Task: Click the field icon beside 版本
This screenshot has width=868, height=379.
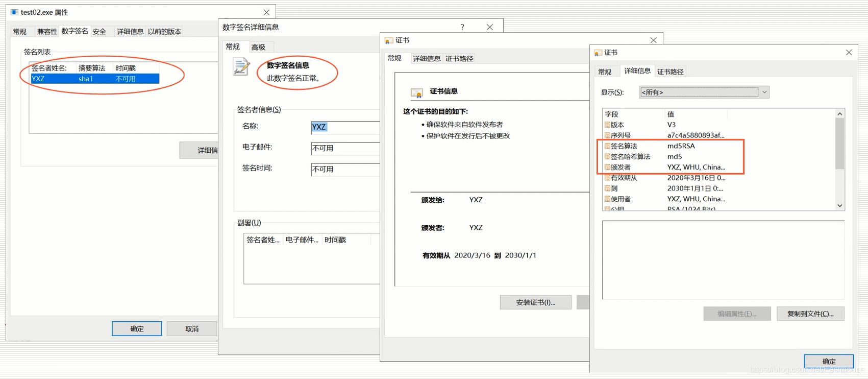Action: [x=607, y=125]
